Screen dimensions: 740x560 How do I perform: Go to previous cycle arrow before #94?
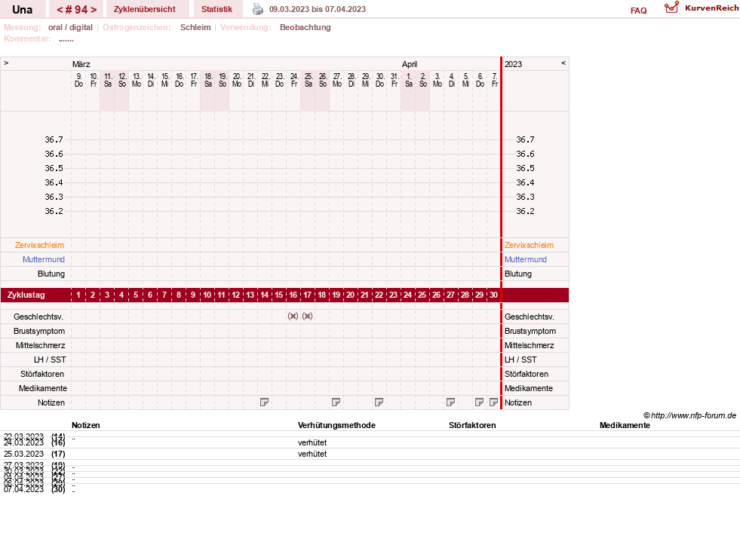(60, 10)
